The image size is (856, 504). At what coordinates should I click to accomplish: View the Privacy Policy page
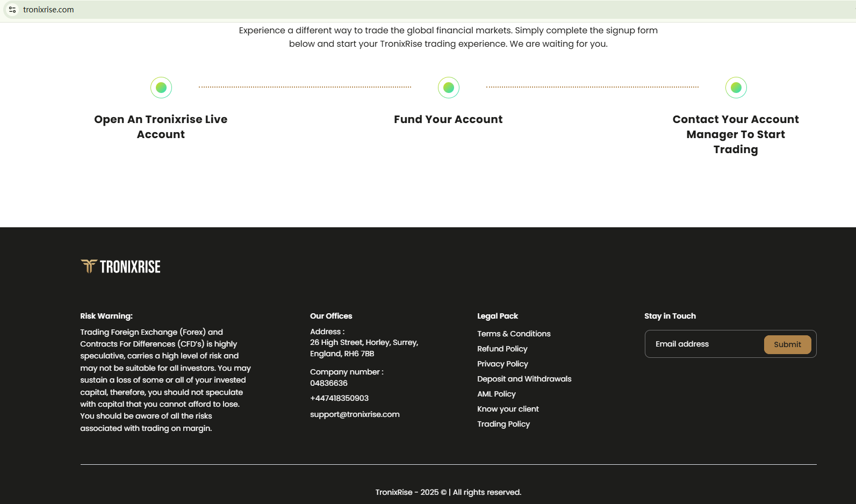coord(502,364)
